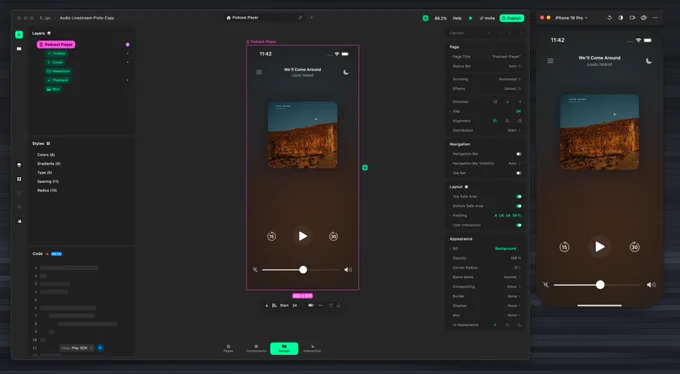The height and width of the screenshot is (374, 680).
Task: Click the green play preview icon in top bar
Action: pyautogui.click(x=471, y=18)
